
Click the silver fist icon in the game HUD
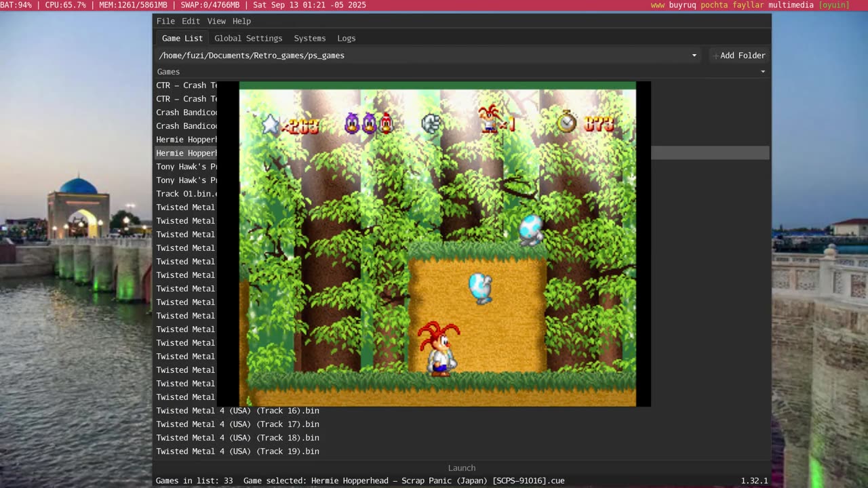431,123
